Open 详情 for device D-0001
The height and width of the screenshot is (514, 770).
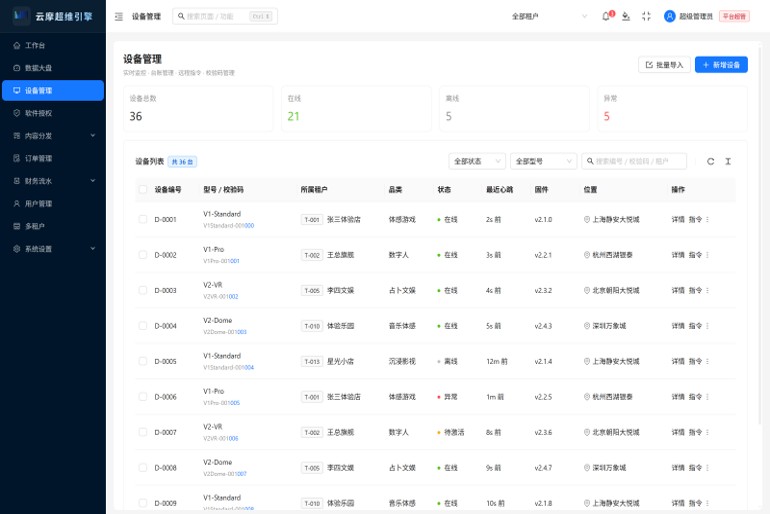678,219
